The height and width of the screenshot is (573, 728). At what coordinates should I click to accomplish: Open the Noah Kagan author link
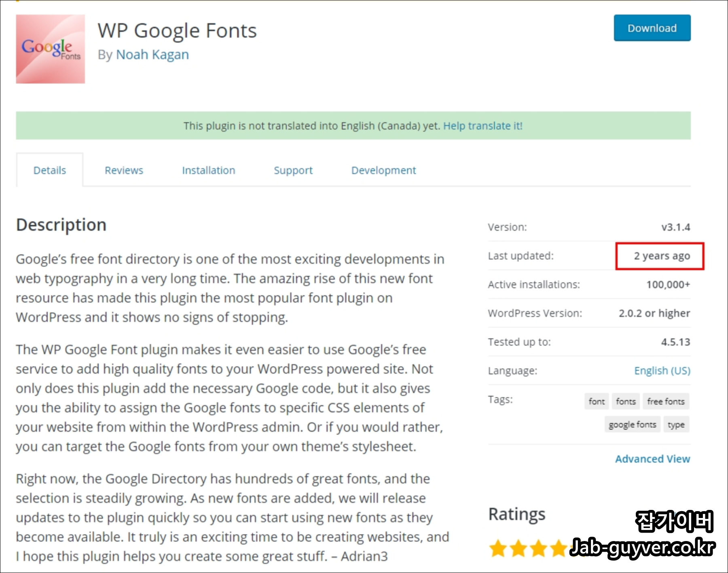click(x=152, y=55)
